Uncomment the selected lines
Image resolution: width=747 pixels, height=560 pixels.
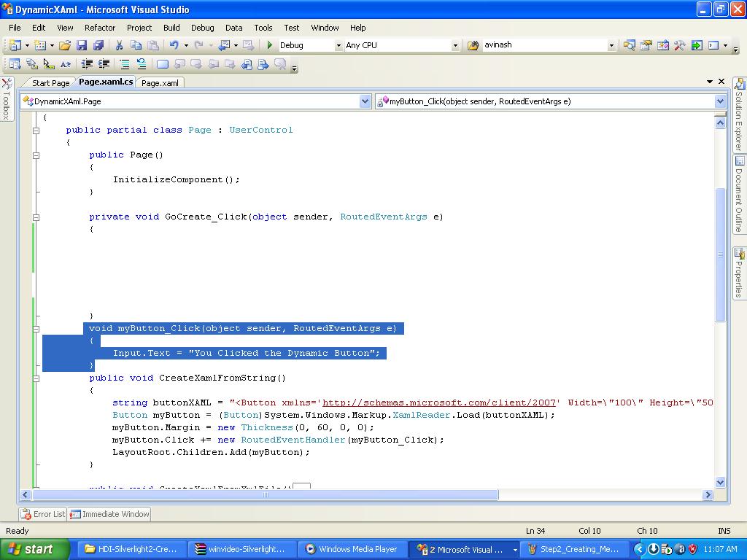click(142, 64)
